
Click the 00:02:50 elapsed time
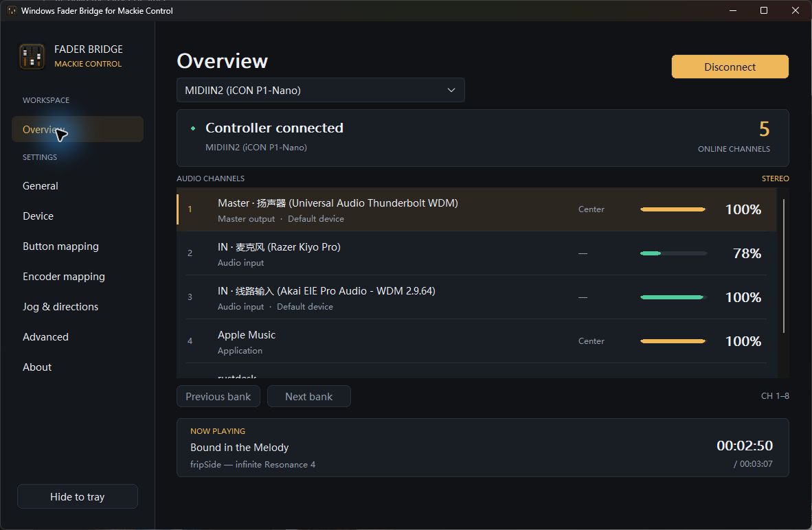click(x=745, y=446)
